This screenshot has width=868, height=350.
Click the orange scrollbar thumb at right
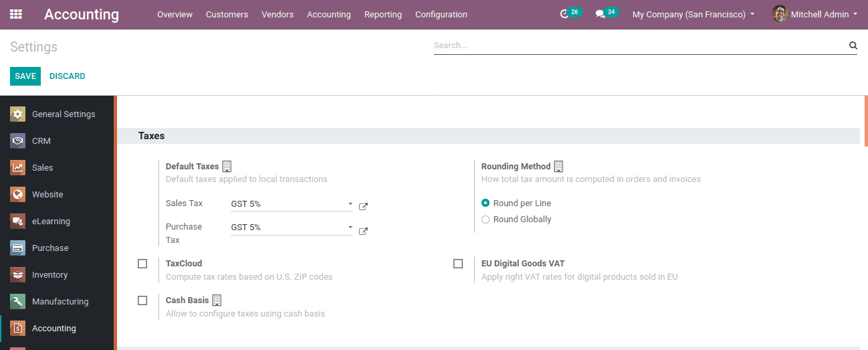(866, 120)
